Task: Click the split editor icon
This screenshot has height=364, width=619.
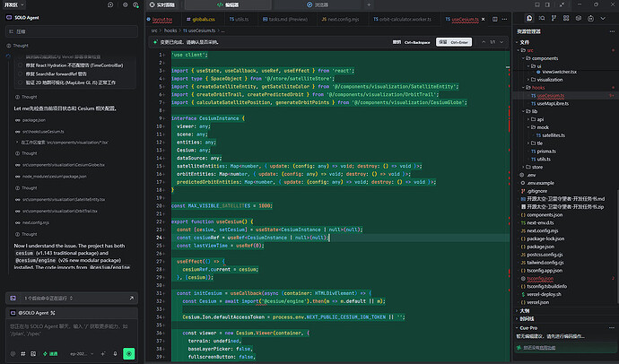Action: [494, 19]
